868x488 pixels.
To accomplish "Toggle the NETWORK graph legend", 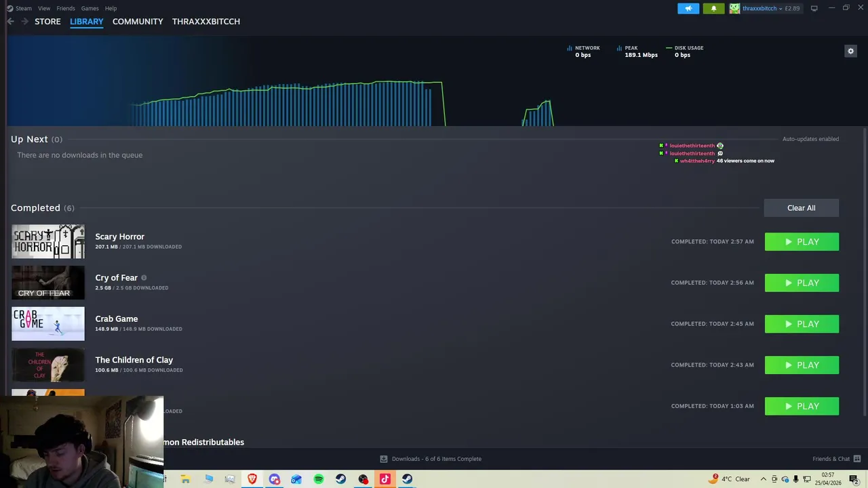I will [x=583, y=52].
